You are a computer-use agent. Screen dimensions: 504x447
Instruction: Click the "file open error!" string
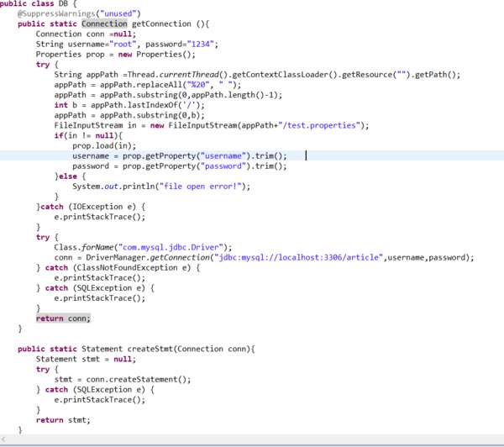tap(200, 187)
